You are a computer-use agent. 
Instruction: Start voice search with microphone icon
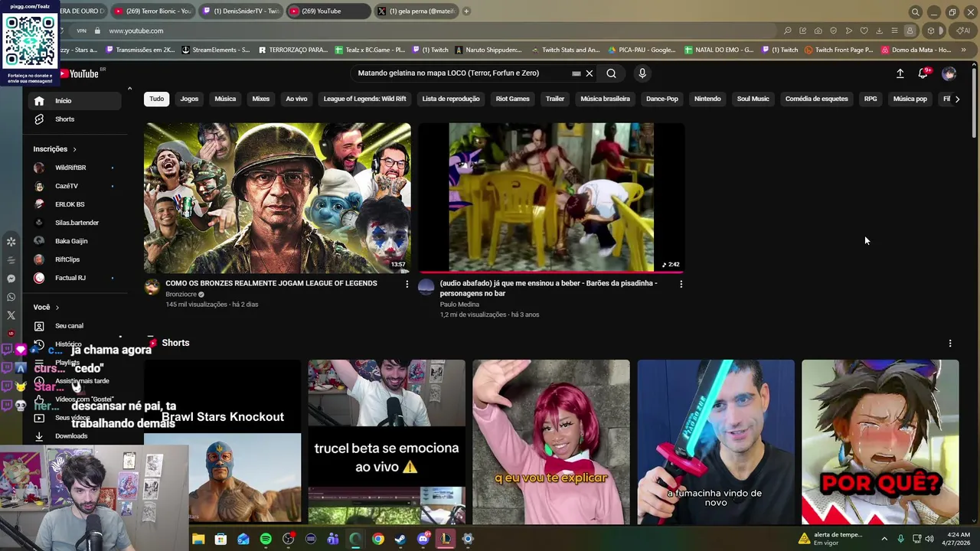click(642, 73)
